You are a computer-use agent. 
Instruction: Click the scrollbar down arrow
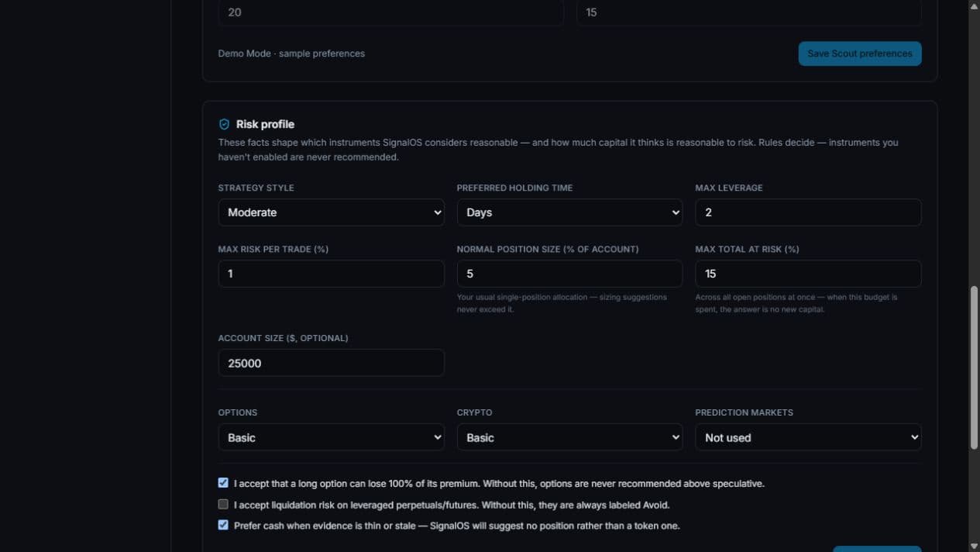[974, 547]
